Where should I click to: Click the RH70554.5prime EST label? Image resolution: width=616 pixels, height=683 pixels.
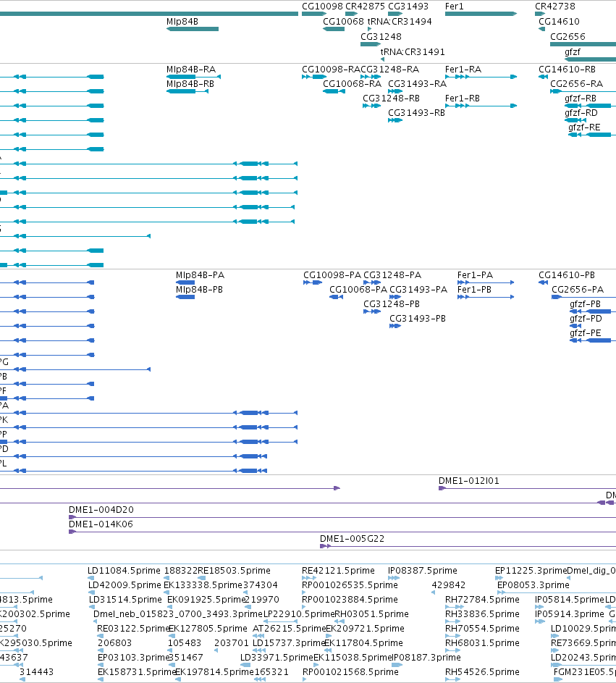click(482, 628)
